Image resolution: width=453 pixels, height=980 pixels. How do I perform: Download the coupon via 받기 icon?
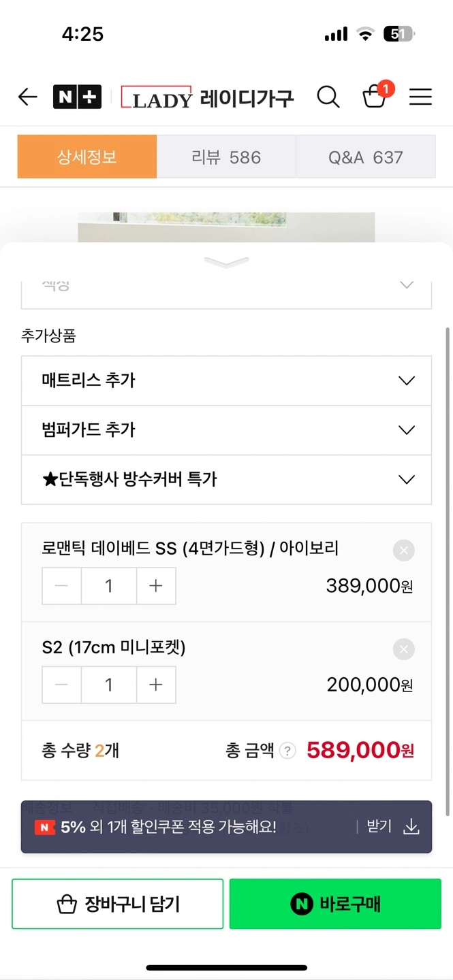pos(410,827)
